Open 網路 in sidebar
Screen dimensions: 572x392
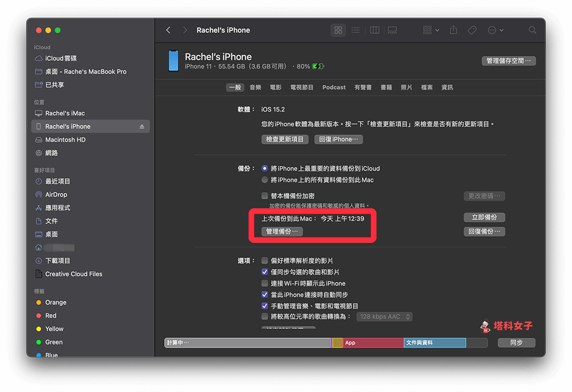[90, 153]
